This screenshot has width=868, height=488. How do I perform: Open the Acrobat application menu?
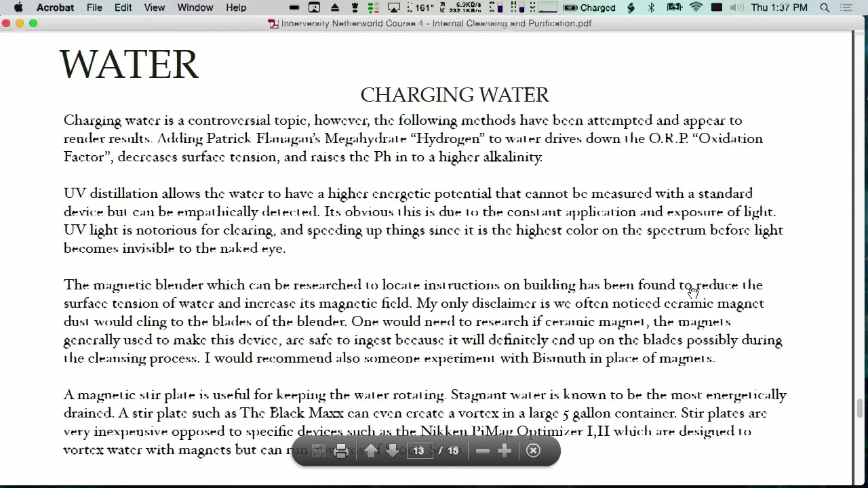(55, 7)
